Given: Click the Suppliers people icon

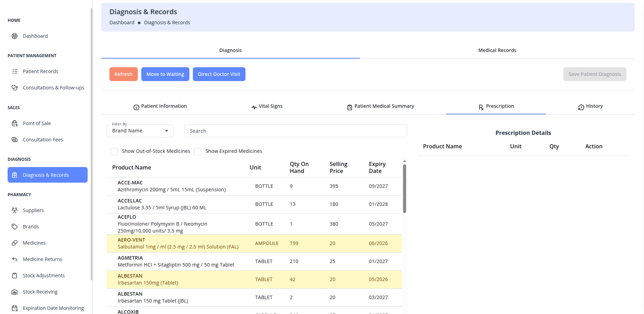Looking at the screenshot, I should pos(15,210).
